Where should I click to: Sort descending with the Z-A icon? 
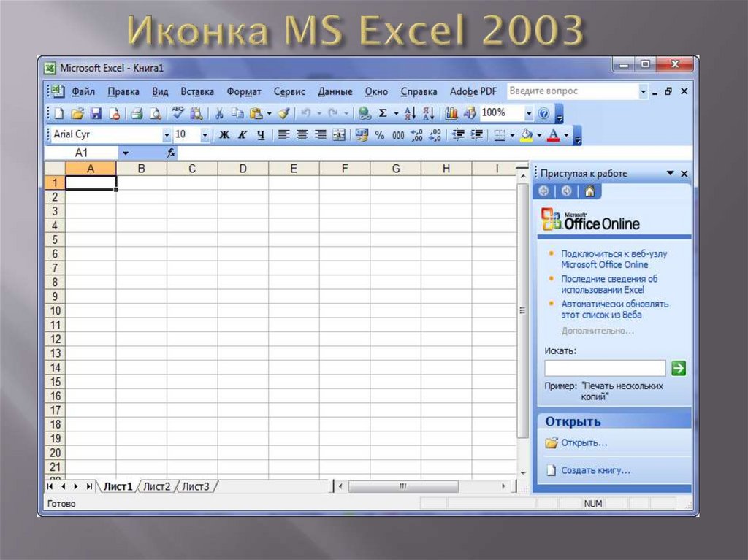428,113
